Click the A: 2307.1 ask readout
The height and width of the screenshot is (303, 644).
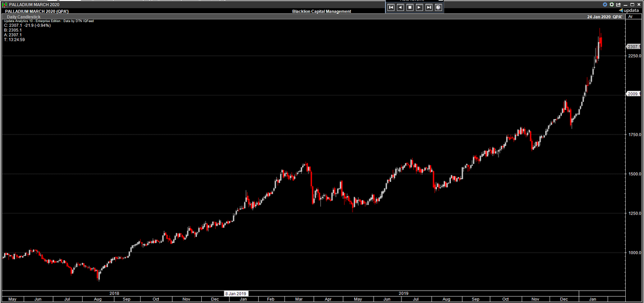pyautogui.click(x=13, y=35)
